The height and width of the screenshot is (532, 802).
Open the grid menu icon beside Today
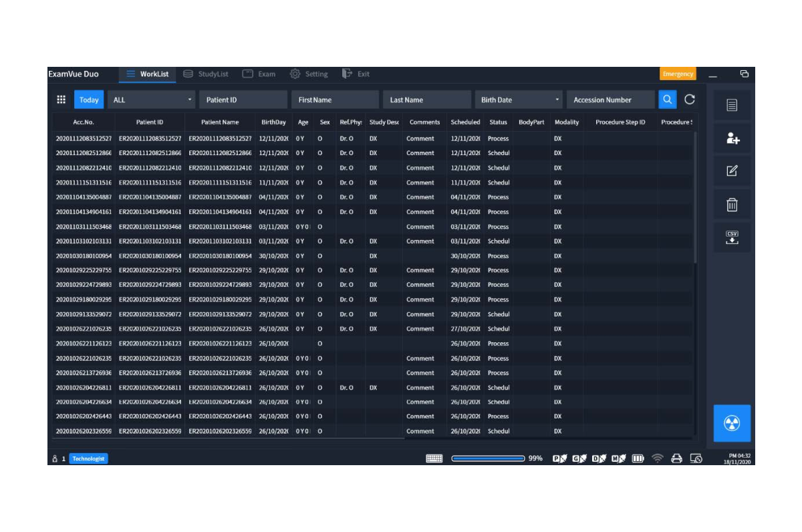(61, 100)
